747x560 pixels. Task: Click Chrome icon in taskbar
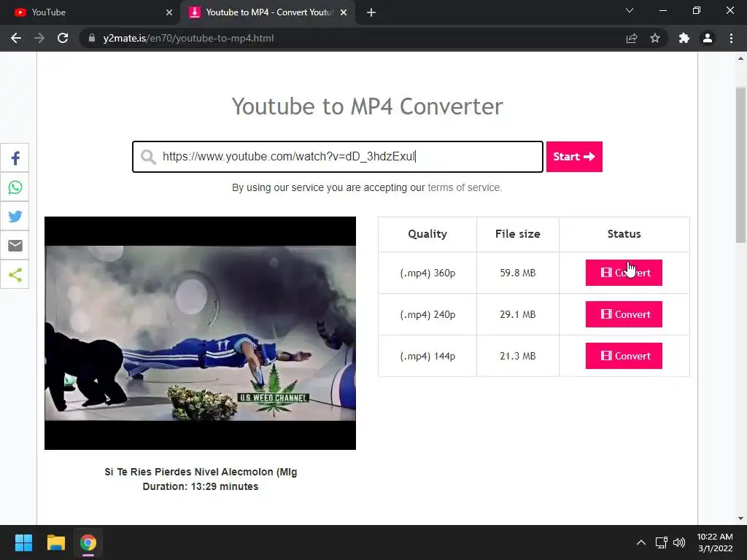[x=88, y=542]
